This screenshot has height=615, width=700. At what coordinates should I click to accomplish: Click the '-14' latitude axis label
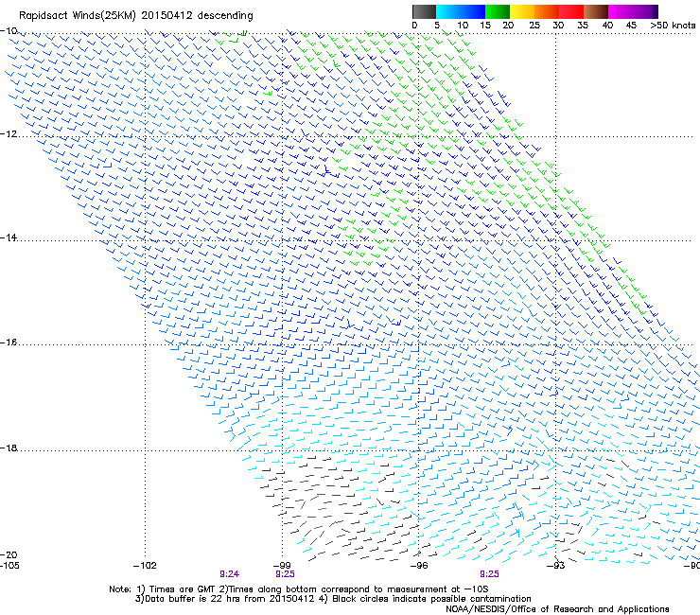point(9,237)
